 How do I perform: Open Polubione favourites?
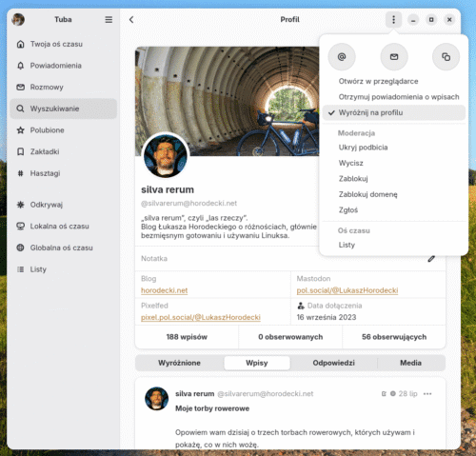64,130
